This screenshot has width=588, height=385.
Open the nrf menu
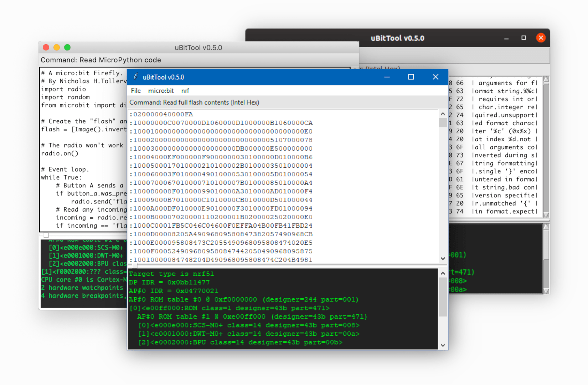(185, 91)
